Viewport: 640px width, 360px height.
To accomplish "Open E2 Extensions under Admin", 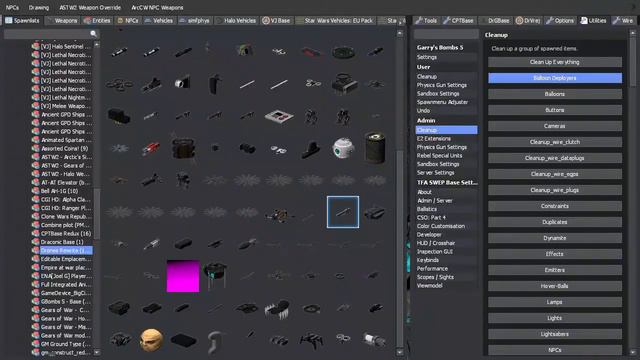I will [433, 139].
